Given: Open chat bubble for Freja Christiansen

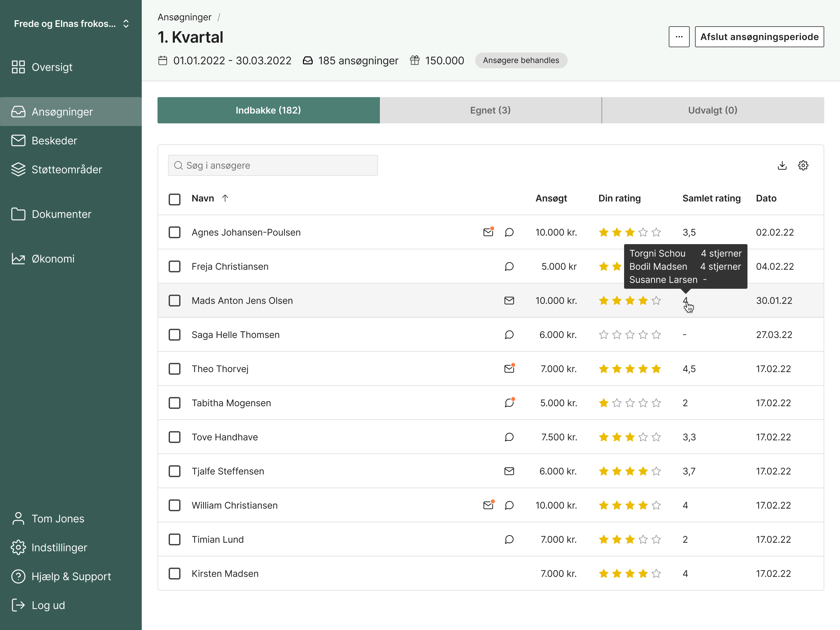Looking at the screenshot, I should click(509, 266).
